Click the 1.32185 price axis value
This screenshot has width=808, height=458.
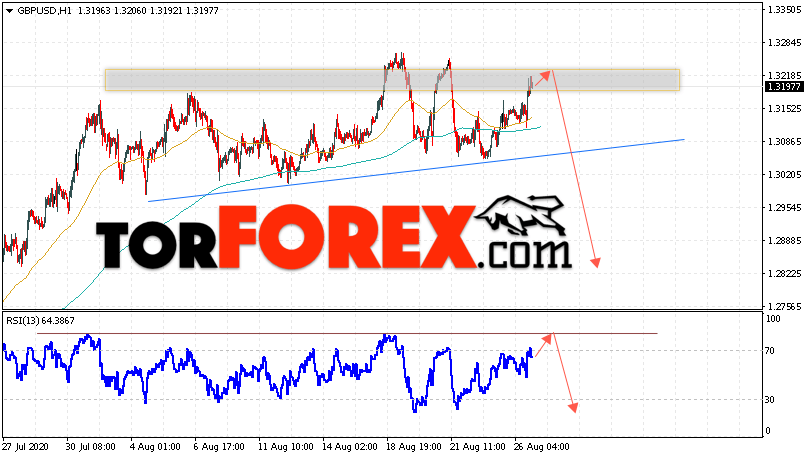(x=784, y=76)
